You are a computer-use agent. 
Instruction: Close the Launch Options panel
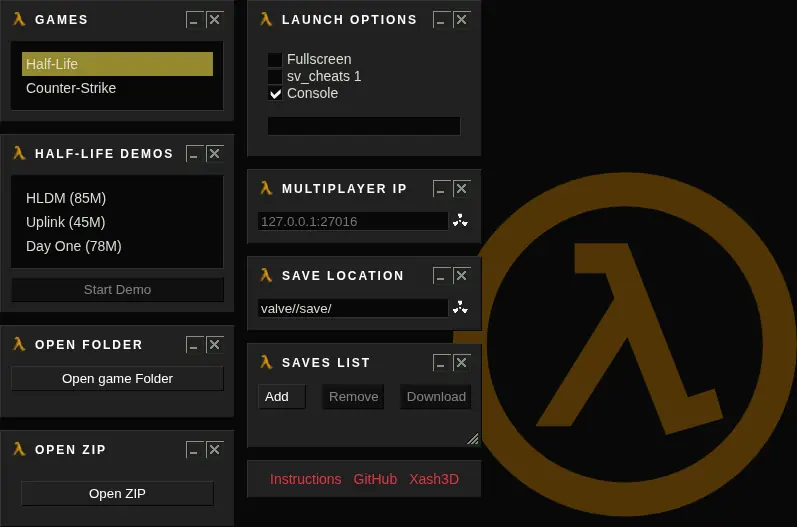[x=462, y=20]
